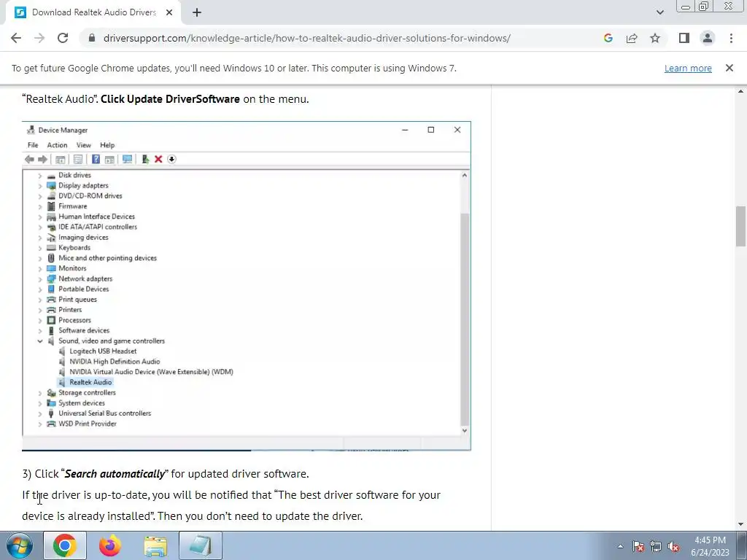Click the down-arrow circle toolbar icon
The image size is (747, 560).
[x=172, y=159]
